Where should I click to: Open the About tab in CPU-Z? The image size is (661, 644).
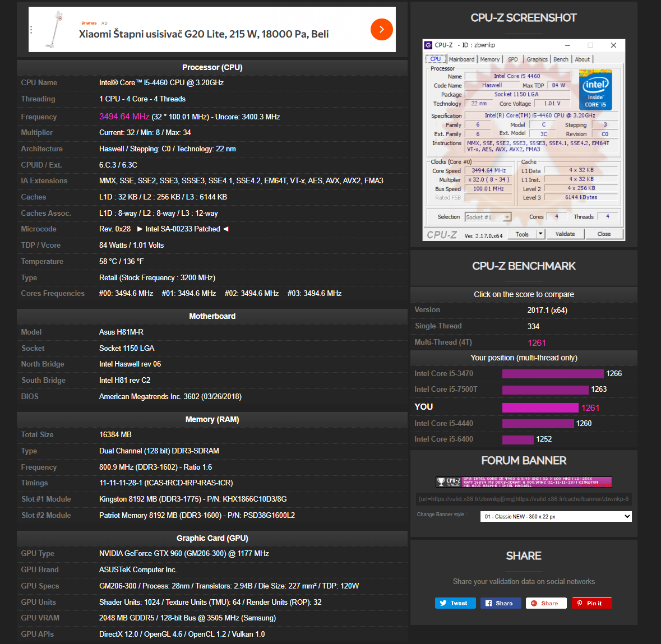click(x=582, y=59)
